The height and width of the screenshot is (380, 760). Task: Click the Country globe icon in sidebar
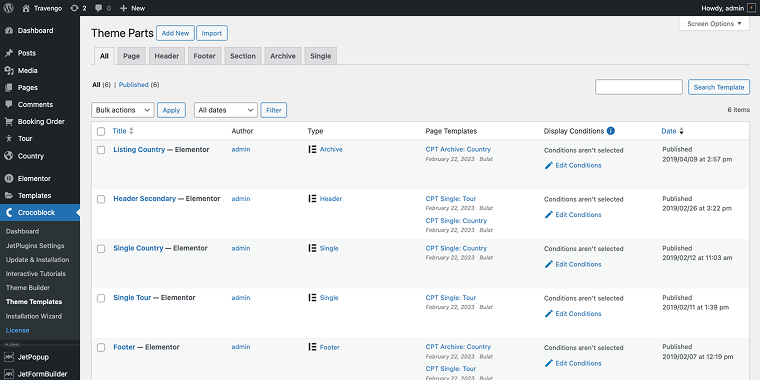click(9, 156)
